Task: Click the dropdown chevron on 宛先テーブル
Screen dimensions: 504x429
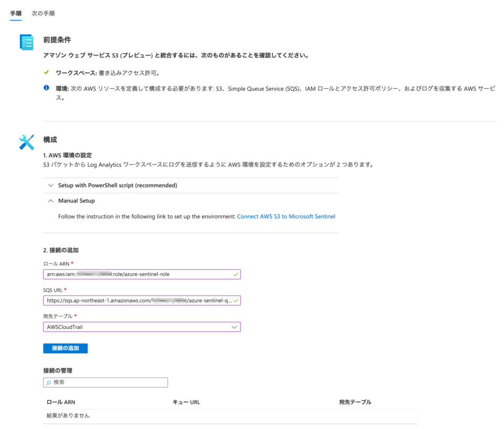Action: [x=235, y=327]
